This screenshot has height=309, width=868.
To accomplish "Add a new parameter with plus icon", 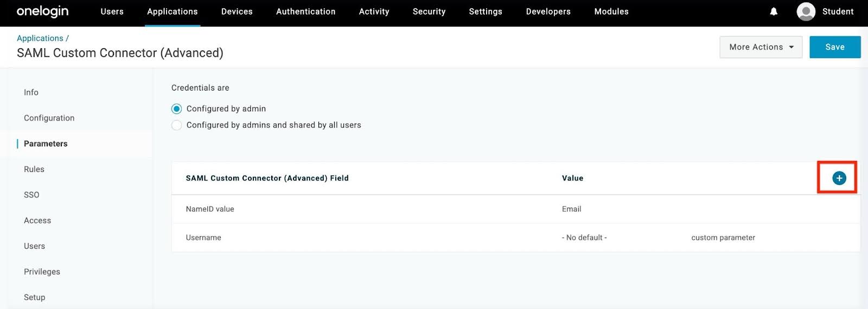I will coord(839,178).
